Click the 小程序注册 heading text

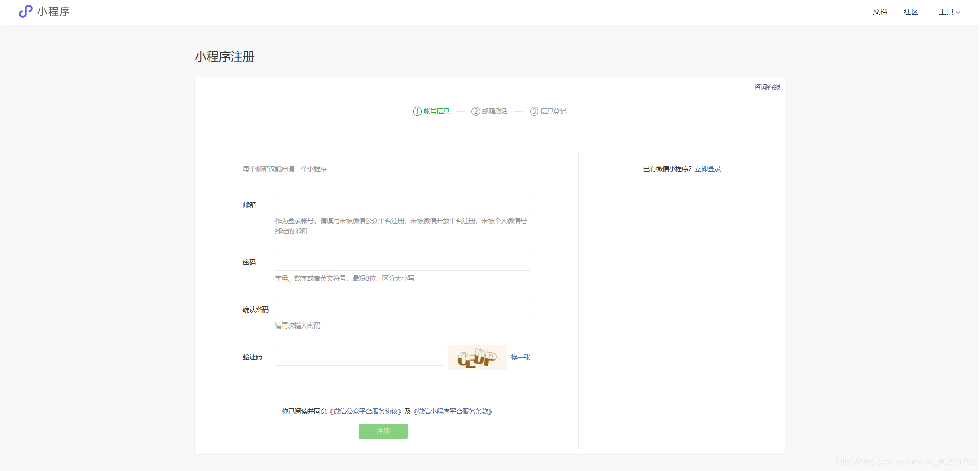click(224, 57)
